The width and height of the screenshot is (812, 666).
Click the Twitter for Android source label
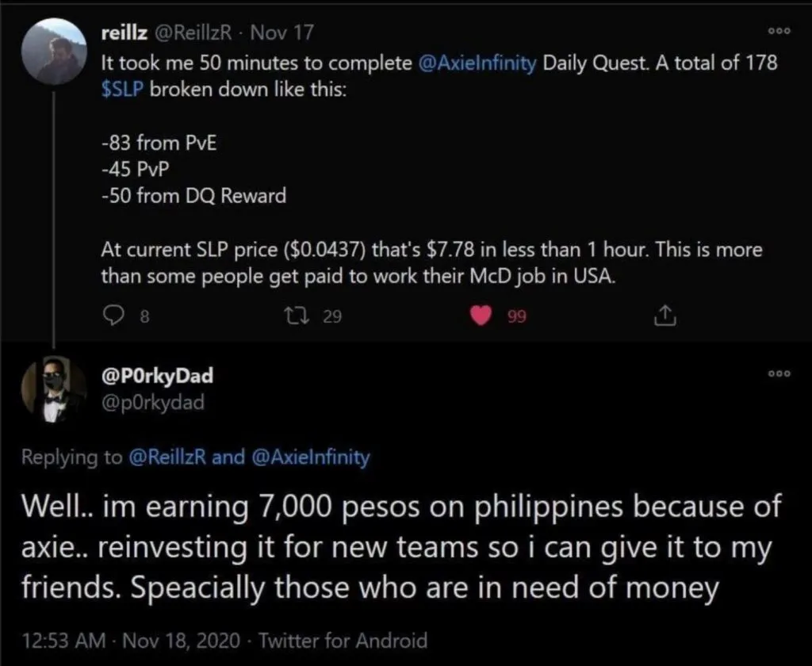[343, 640]
